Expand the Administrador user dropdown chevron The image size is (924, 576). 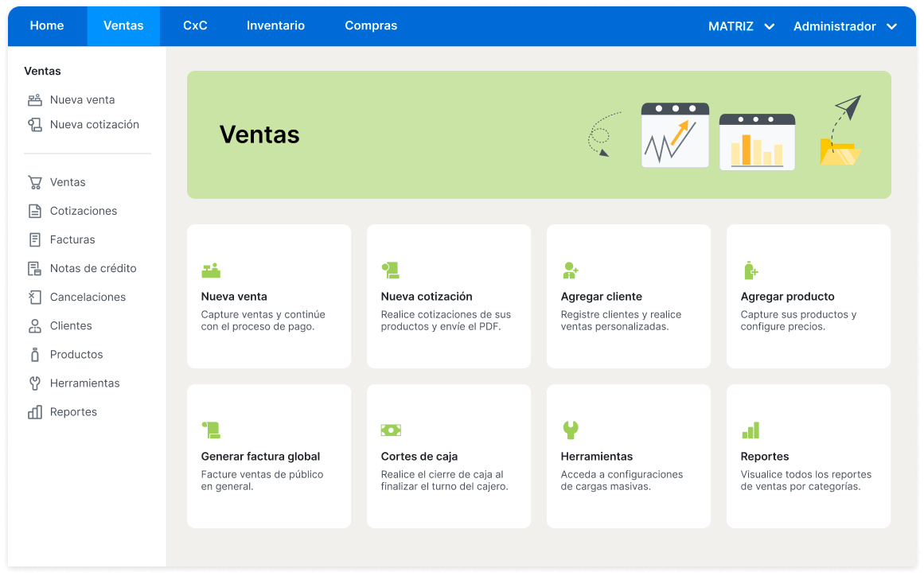[891, 26]
